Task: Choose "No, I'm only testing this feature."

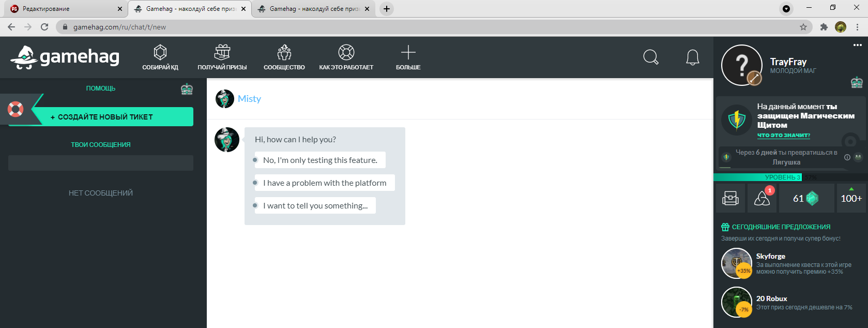Action: pyautogui.click(x=320, y=160)
